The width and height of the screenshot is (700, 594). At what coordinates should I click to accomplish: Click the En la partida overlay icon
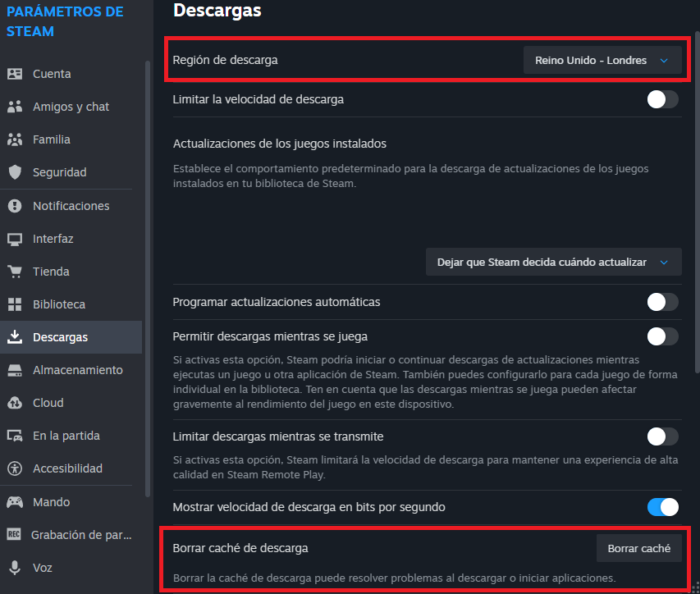tap(15, 436)
